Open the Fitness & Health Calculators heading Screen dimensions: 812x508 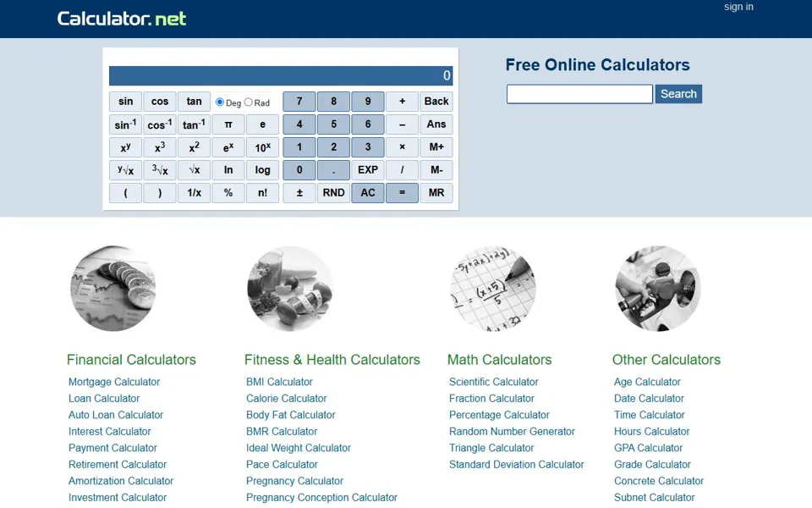332,360
